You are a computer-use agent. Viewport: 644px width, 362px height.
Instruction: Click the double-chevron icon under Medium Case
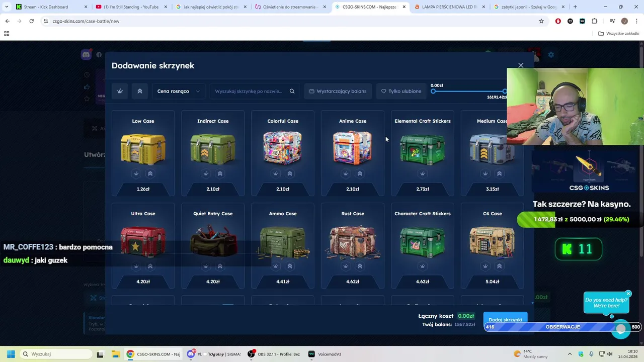tap(500, 173)
